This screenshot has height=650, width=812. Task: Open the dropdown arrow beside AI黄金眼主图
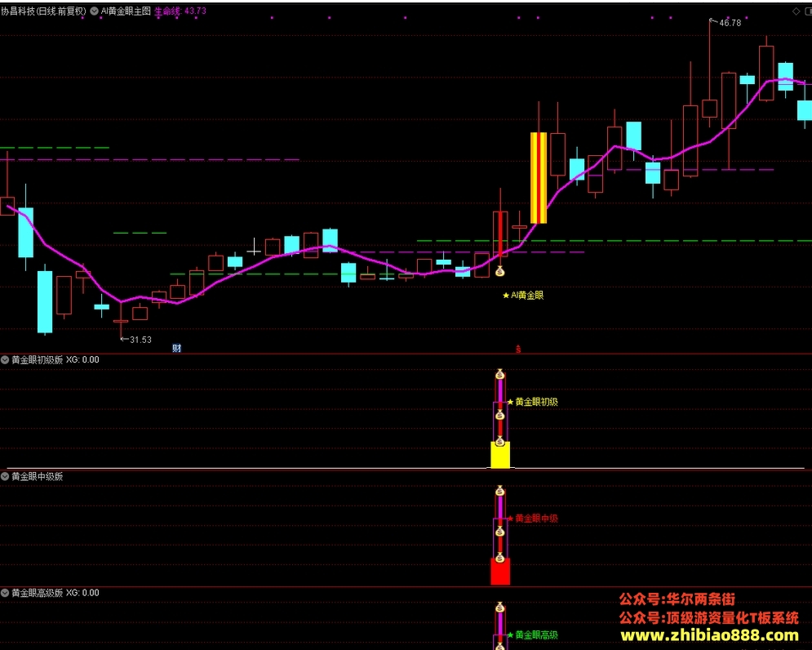[94, 11]
